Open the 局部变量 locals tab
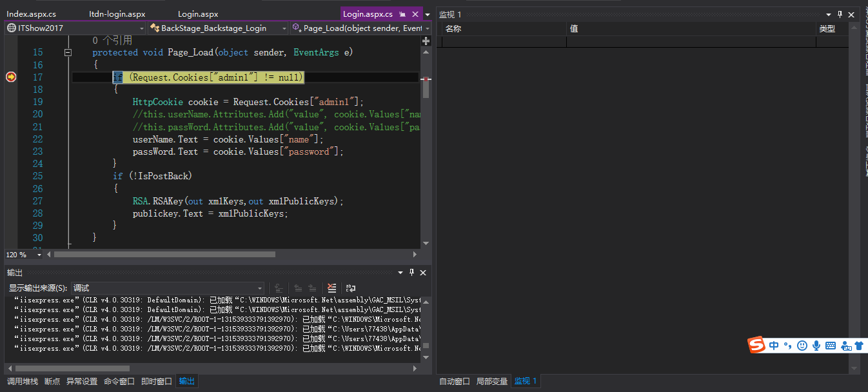Image resolution: width=868 pixels, height=392 pixels. 492,382
